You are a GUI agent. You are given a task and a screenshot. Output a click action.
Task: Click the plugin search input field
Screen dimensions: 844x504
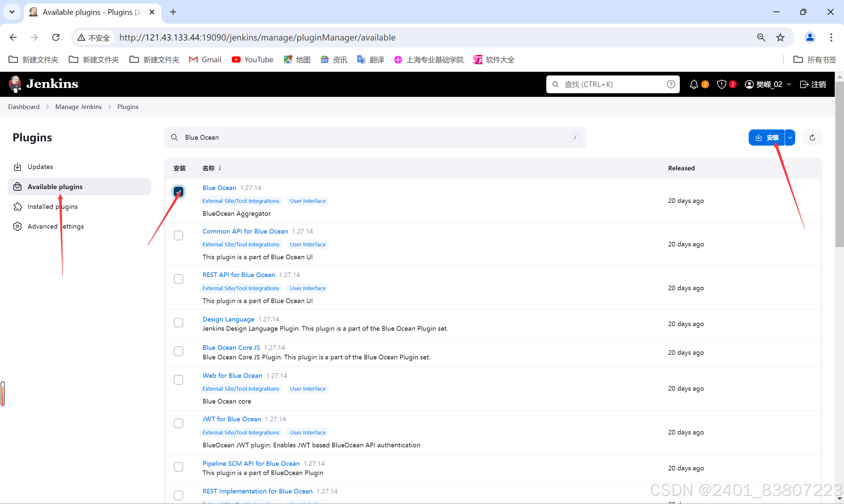[374, 137]
